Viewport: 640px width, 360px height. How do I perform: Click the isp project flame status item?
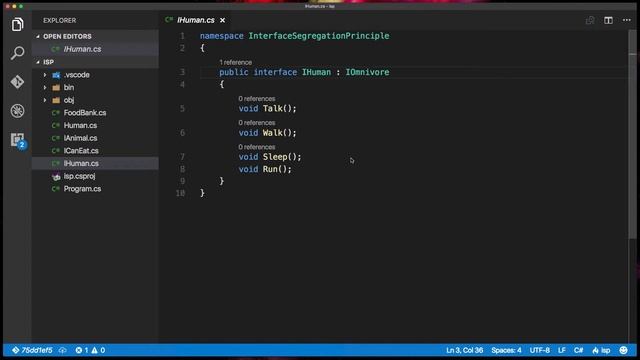601,350
